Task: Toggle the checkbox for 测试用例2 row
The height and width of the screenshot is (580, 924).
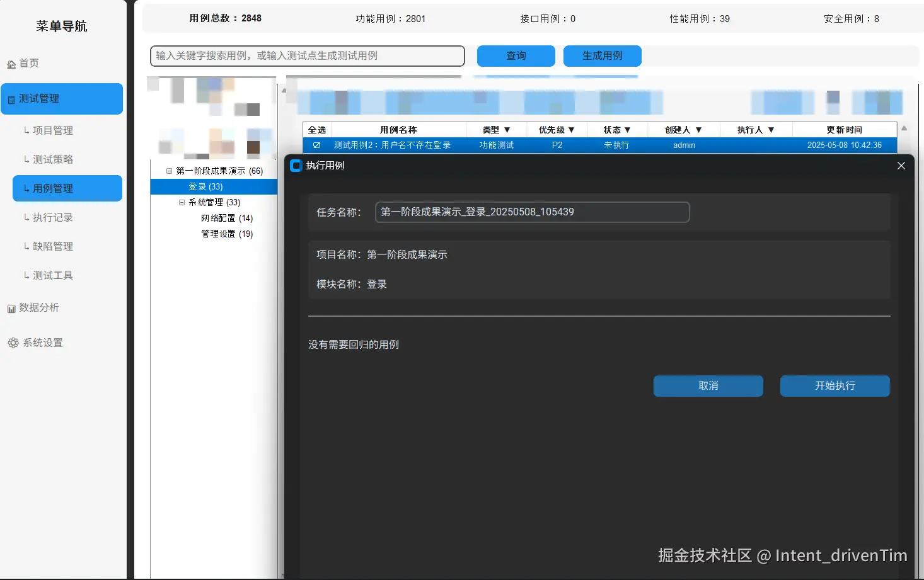Action: click(x=316, y=145)
